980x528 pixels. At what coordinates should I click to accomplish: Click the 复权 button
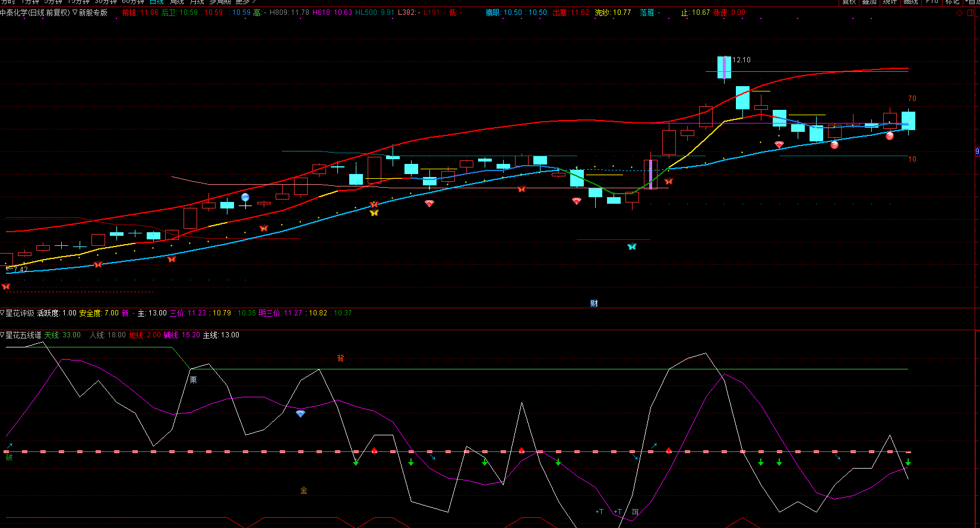click(849, 2)
